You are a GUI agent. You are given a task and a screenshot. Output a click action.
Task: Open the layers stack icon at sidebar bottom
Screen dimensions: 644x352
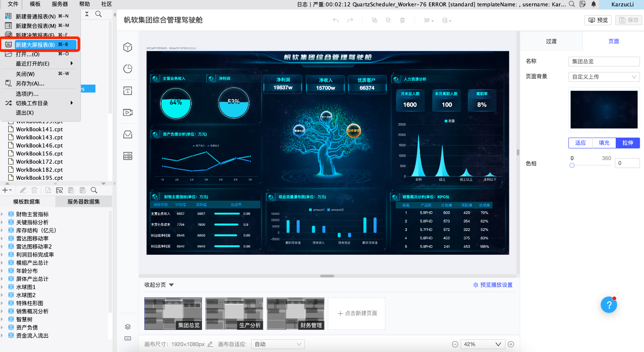tap(128, 327)
